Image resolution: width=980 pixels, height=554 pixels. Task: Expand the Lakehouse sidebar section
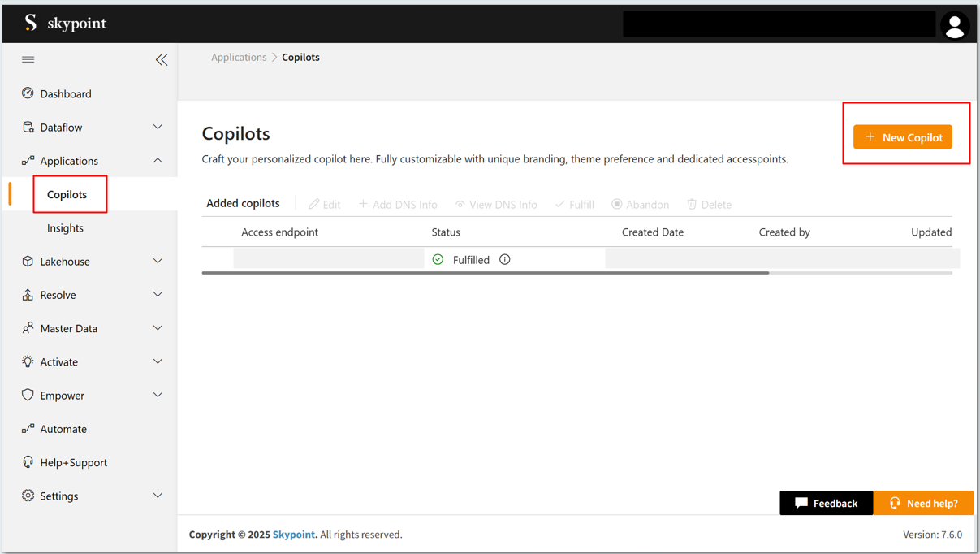click(x=90, y=262)
